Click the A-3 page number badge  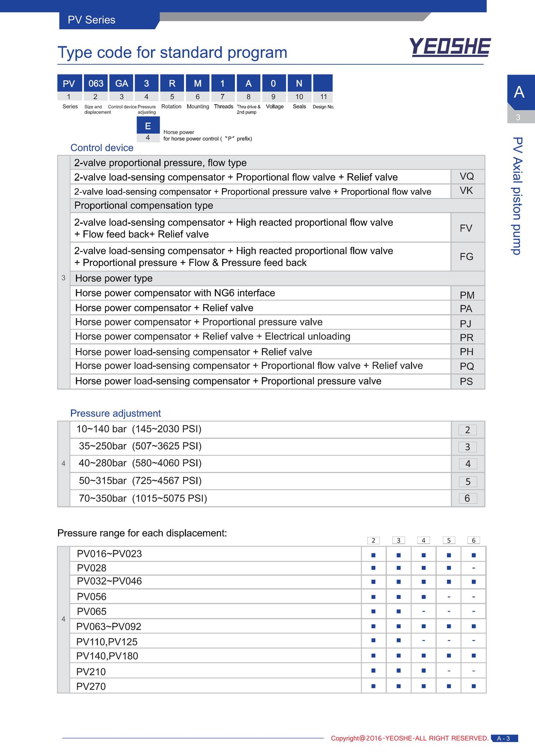pyautogui.click(x=505, y=738)
